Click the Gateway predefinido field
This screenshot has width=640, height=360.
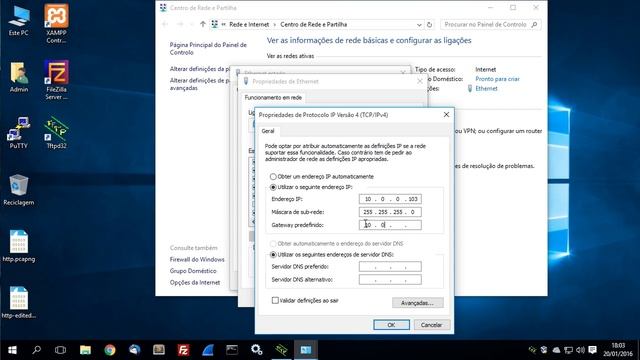click(x=390, y=225)
